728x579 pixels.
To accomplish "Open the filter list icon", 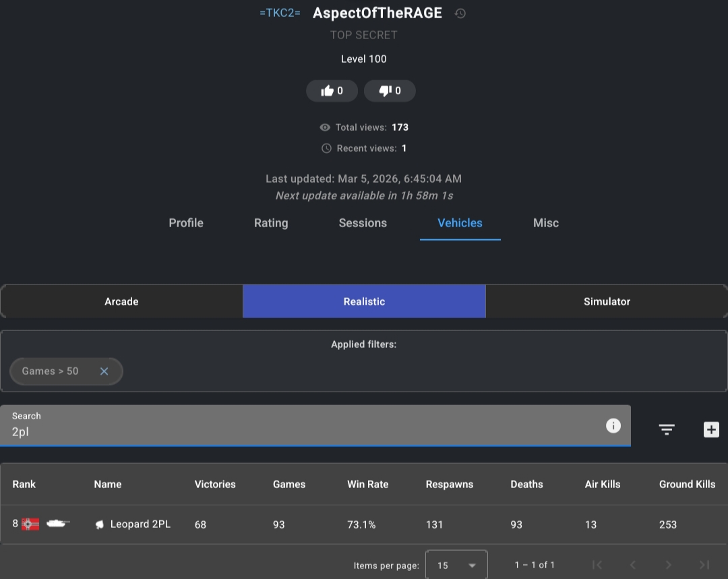I will [667, 429].
